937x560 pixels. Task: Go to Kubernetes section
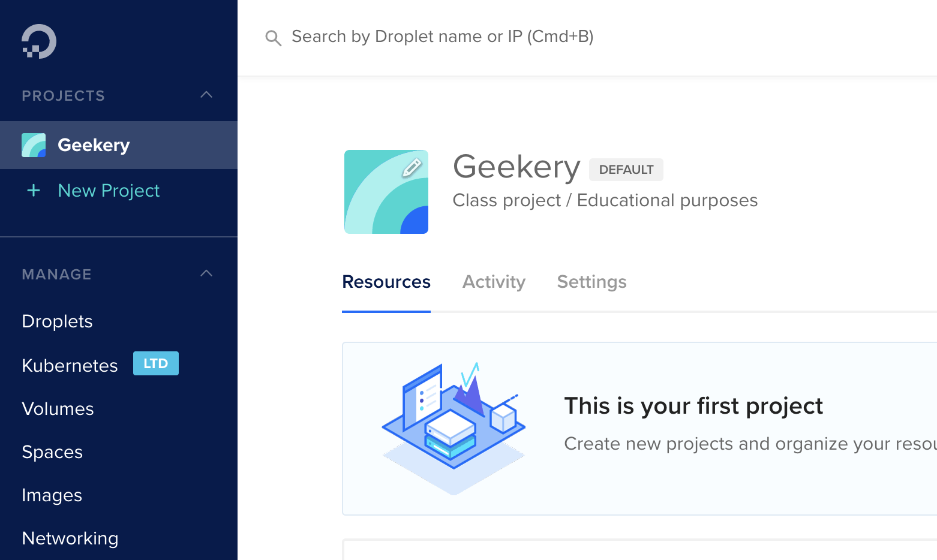(x=70, y=366)
